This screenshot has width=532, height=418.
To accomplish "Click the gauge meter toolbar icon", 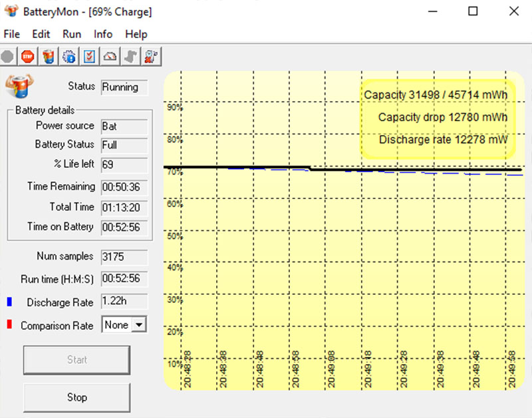I will click(110, 57).
